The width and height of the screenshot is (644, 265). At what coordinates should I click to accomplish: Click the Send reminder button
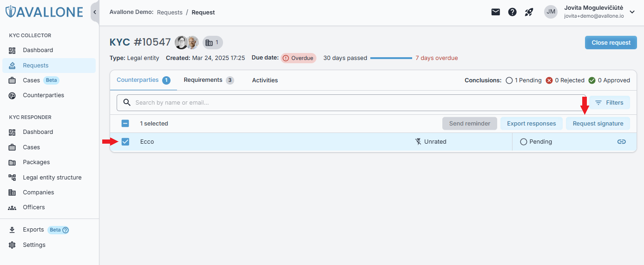point(470,124)
